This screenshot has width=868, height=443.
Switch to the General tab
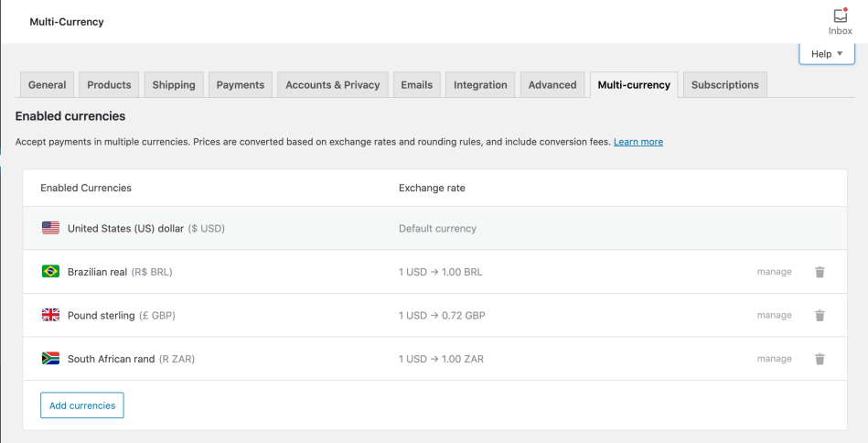click(x=47, y=85)
